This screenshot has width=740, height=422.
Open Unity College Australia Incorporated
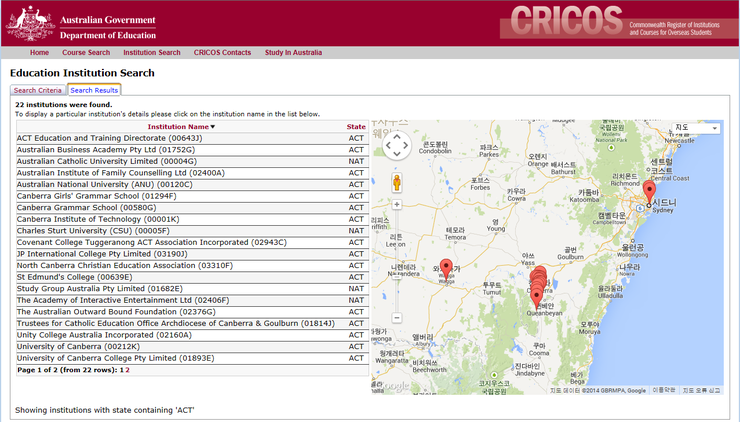[104, 335]
